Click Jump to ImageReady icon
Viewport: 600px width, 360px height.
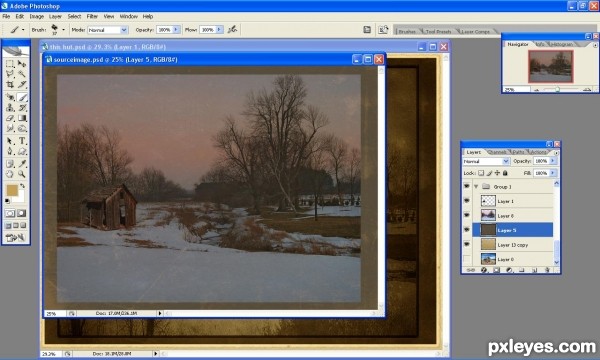tap(15, 238)
